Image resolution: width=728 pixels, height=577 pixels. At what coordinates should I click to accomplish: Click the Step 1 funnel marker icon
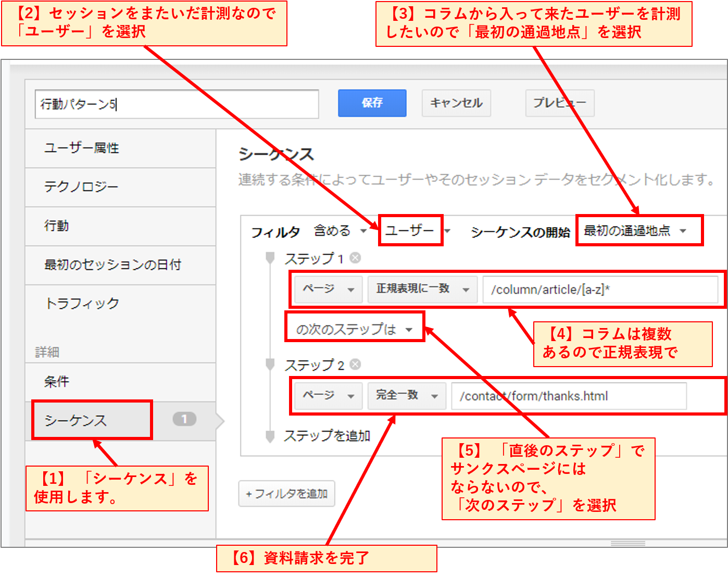tap(270, 258)
